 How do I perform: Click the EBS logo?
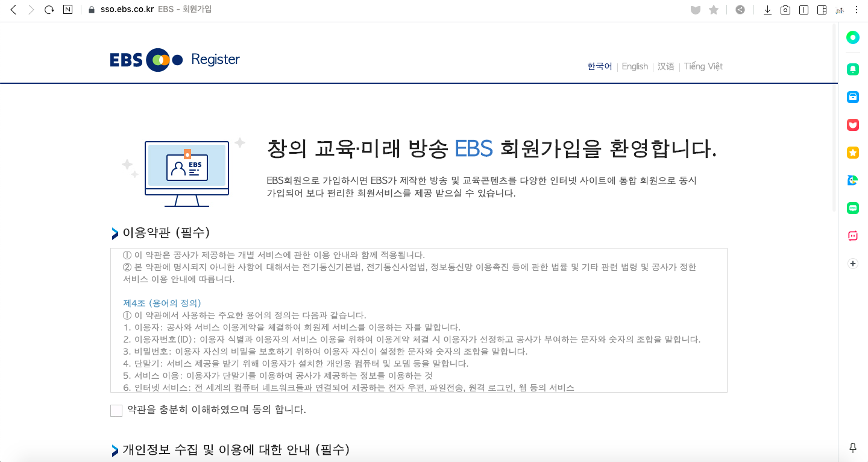146,60
